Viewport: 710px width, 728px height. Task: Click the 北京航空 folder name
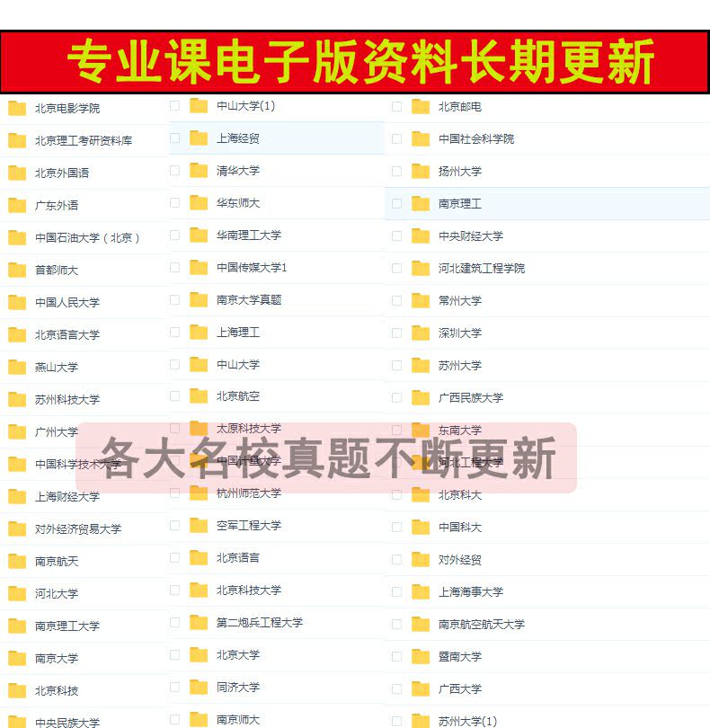(238, 396)
